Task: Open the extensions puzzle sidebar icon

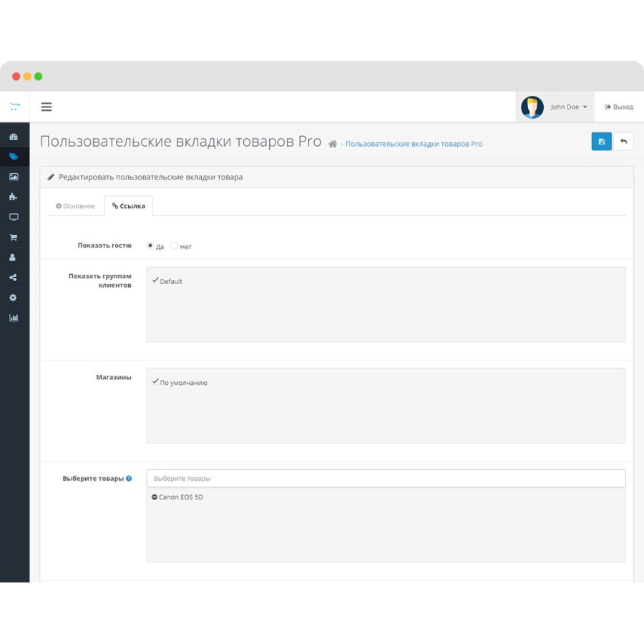Action: (x=14, y=197)
